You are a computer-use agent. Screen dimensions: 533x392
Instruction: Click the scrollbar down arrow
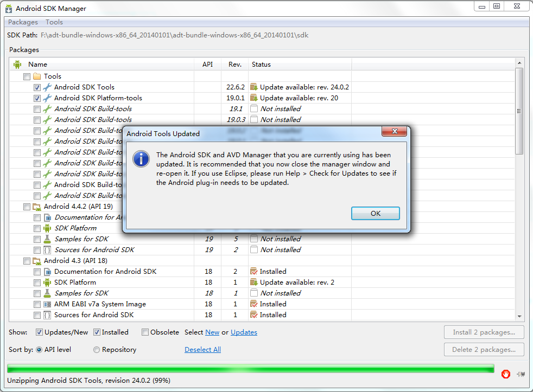pyautogui.click(x=519, y=316)
